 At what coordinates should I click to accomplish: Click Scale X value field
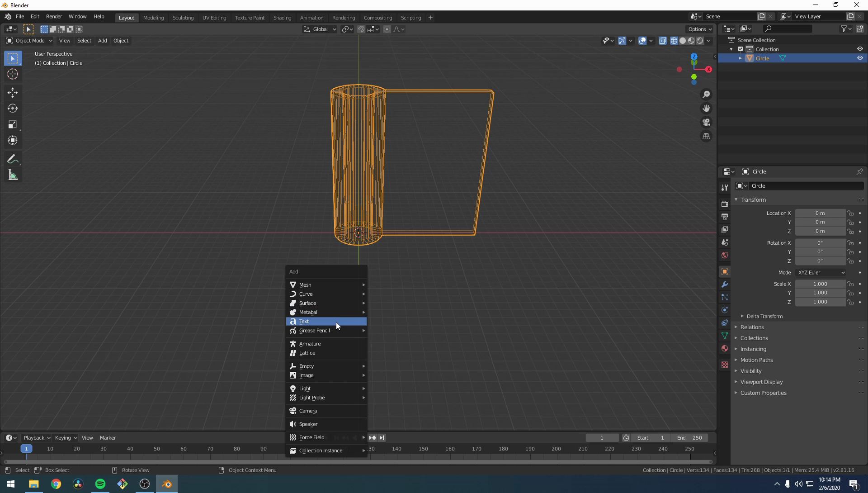(820, 284)
